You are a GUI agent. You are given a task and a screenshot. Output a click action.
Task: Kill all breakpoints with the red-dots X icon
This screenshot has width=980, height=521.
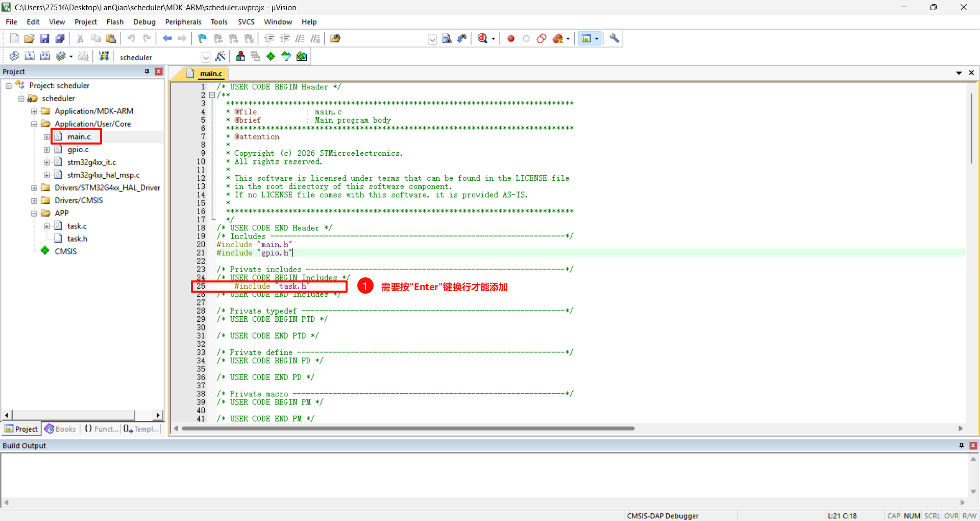click(x=558, y=38)
